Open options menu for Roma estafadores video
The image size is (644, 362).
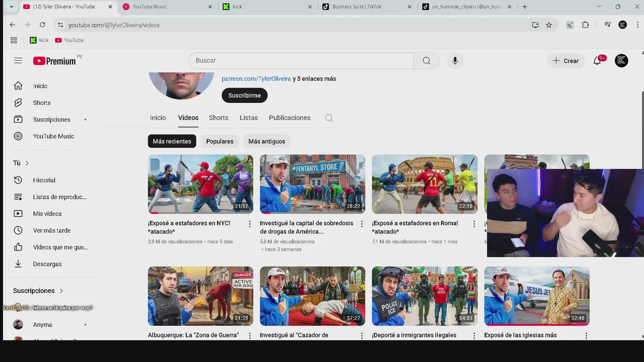473,224
